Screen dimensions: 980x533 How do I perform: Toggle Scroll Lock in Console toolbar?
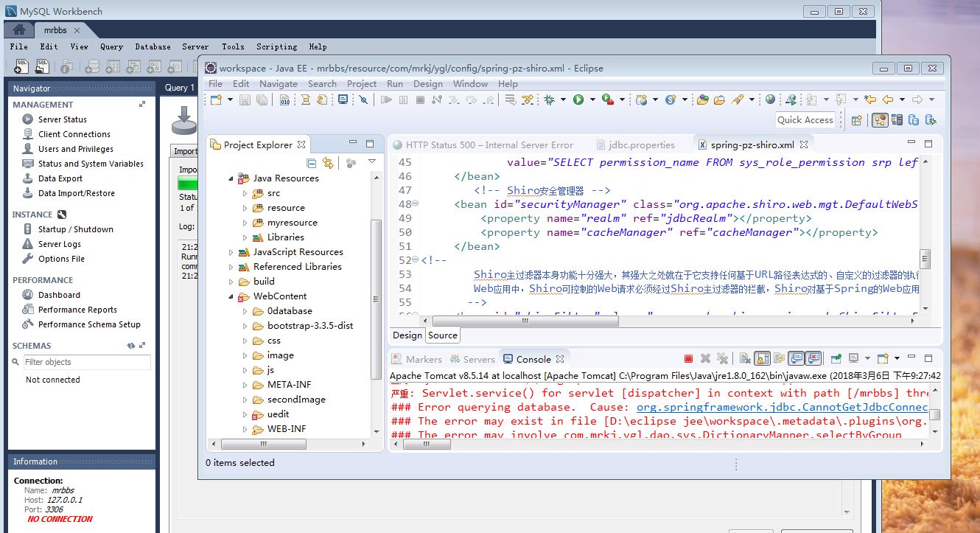(762, 359)
